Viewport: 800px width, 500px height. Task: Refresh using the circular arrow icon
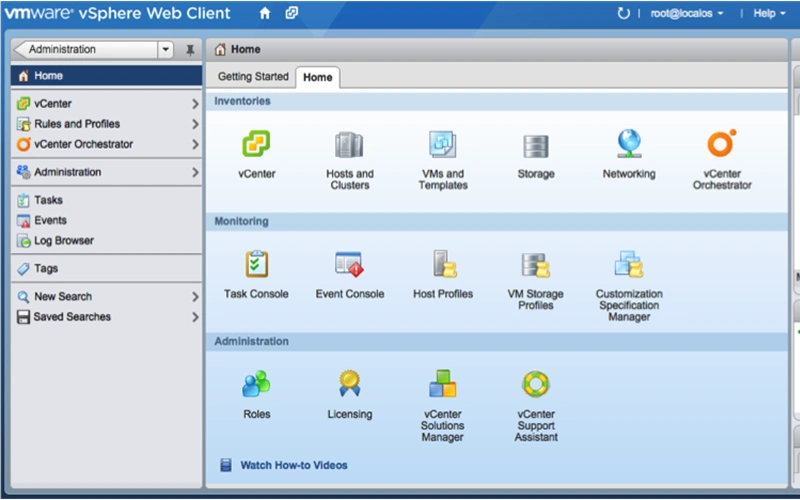click(x=623, y=13)
